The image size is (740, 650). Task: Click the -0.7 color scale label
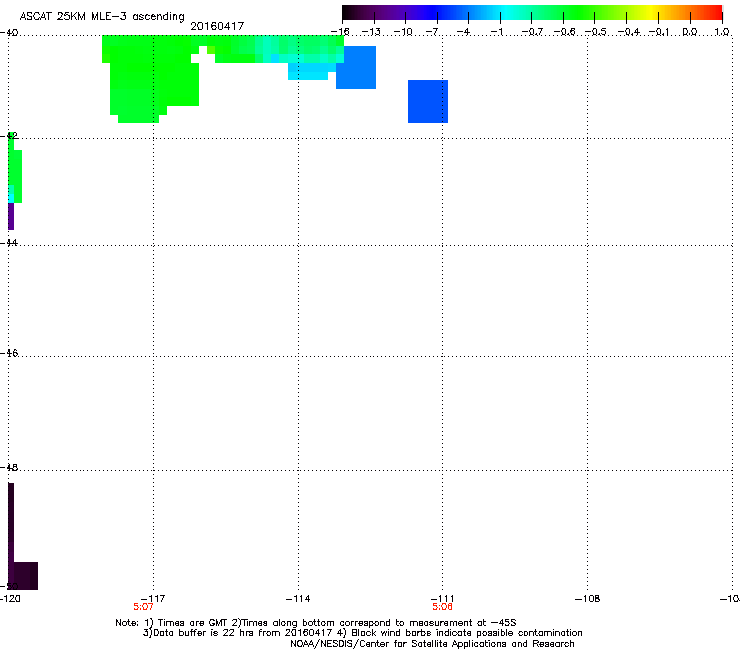pos(532,32)
